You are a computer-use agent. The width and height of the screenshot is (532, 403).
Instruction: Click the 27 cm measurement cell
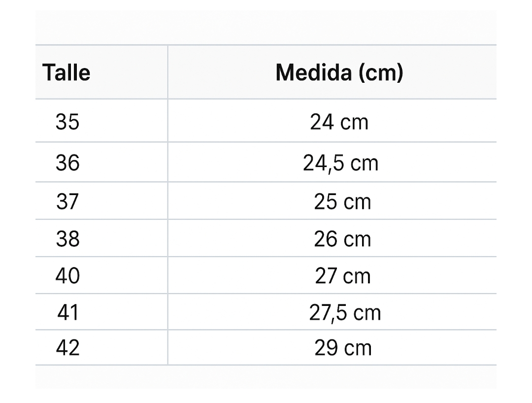tap(343, 275)
